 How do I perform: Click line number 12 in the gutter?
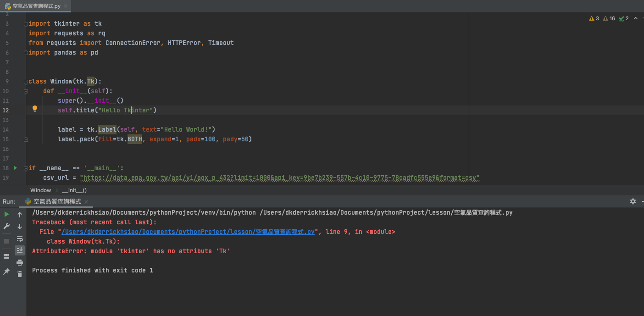pos(6,110)
